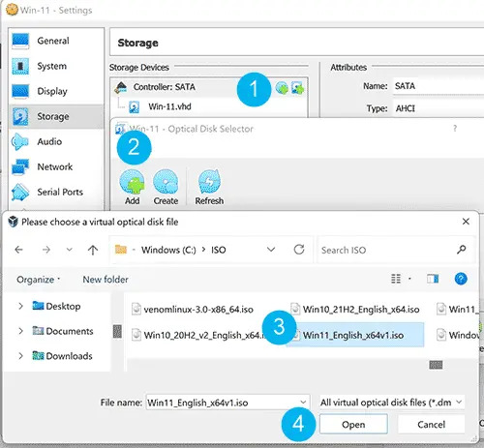Image resolution: width=484 pixels, height=448 pixels.
Task: Open the Organize menu
Action: pyautogui.click(x=38, y=280)
